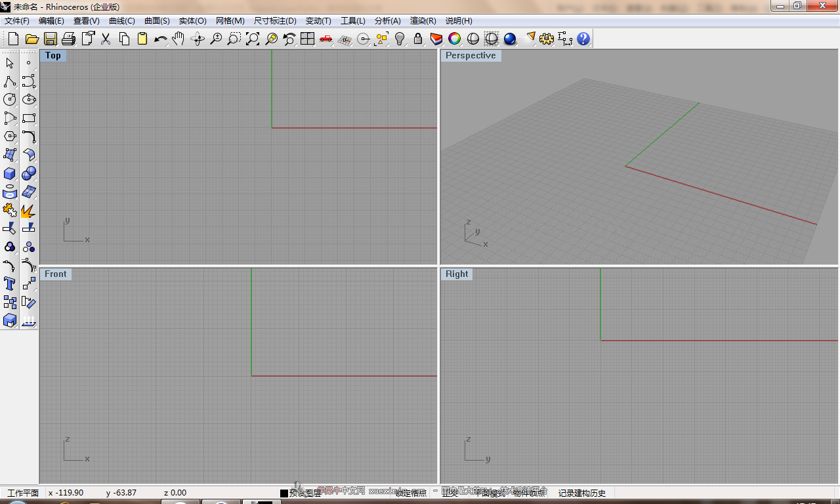Image resolution: width=840 pixels, height=504 pixels.
Task: Select the Polyline tool in left toolbar
Action: [10, 81]
